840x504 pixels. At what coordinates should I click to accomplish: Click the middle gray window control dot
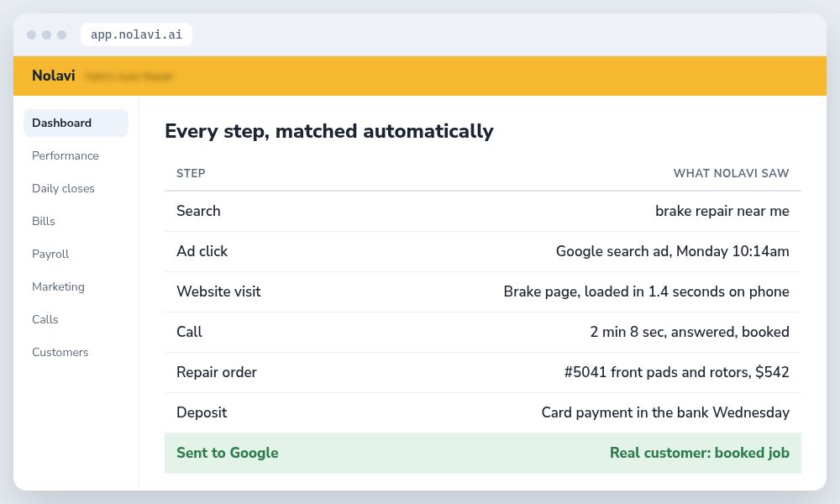46,34
